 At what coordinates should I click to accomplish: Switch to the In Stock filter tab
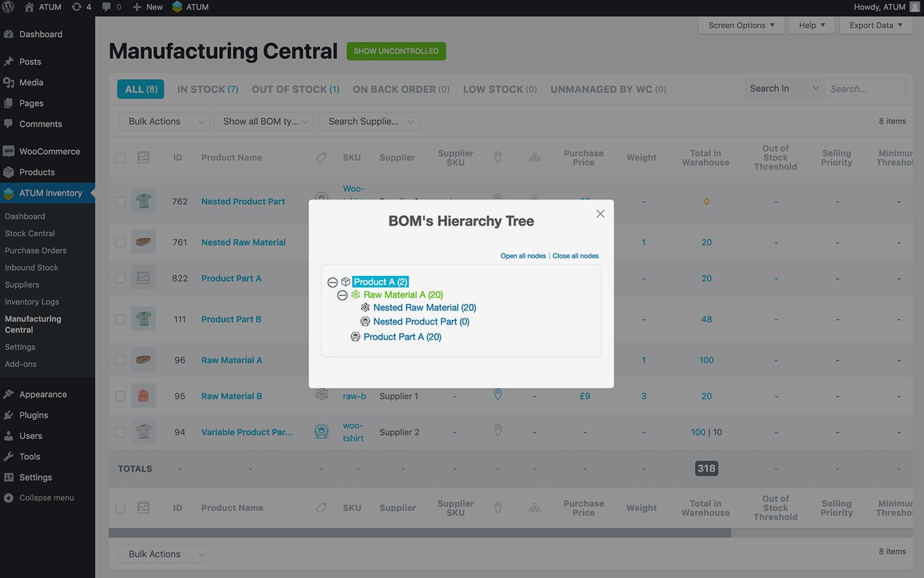click(x=207, y=89)
